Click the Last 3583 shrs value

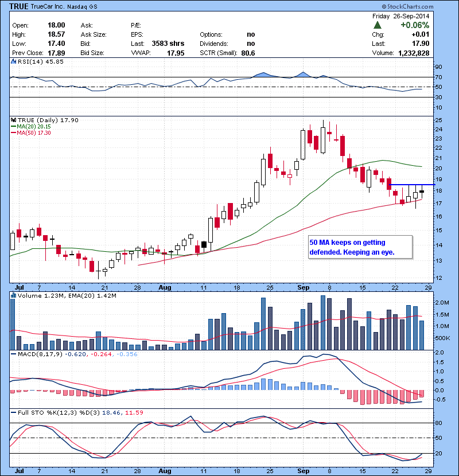point(168,44)
